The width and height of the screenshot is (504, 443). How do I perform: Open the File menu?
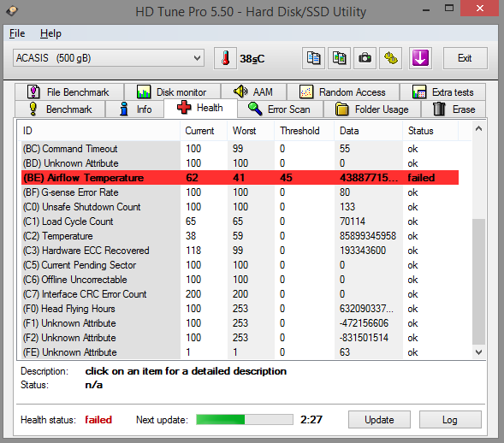point(17,33)
